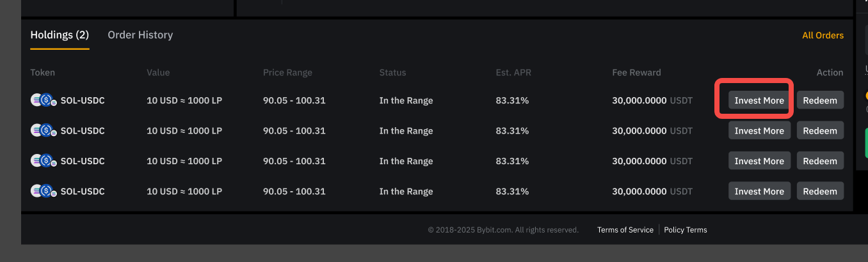Click the first row SOL-USDC pair name
The image size is (868, 262).
coord(83,100)
